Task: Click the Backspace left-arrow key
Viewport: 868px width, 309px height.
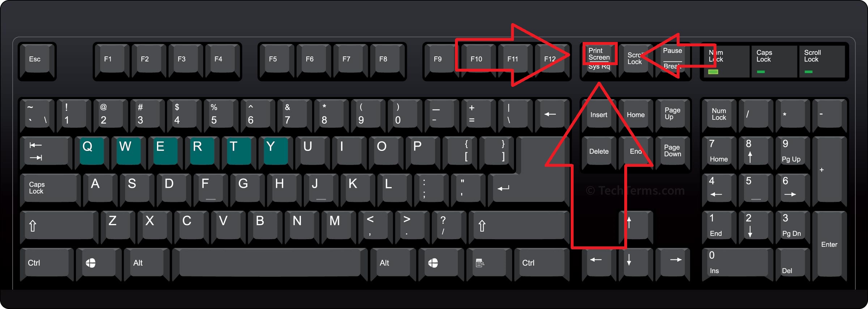Action: coord(552,115)
